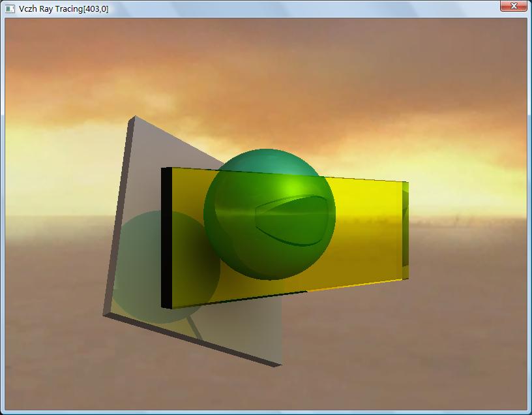Close the Vczh Ray Tracing window

click(513, 6)
